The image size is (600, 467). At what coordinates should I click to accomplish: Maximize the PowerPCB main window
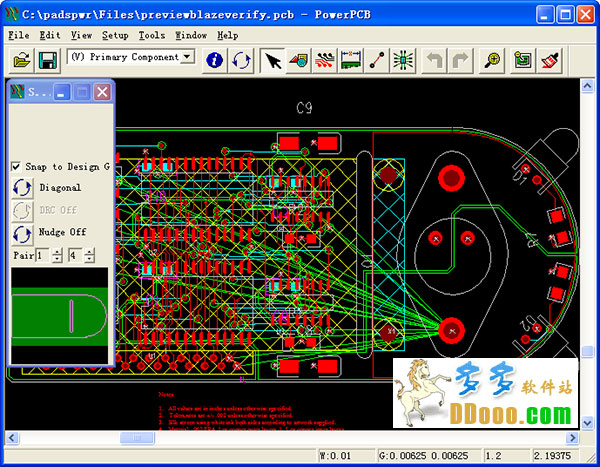point(565,15)
